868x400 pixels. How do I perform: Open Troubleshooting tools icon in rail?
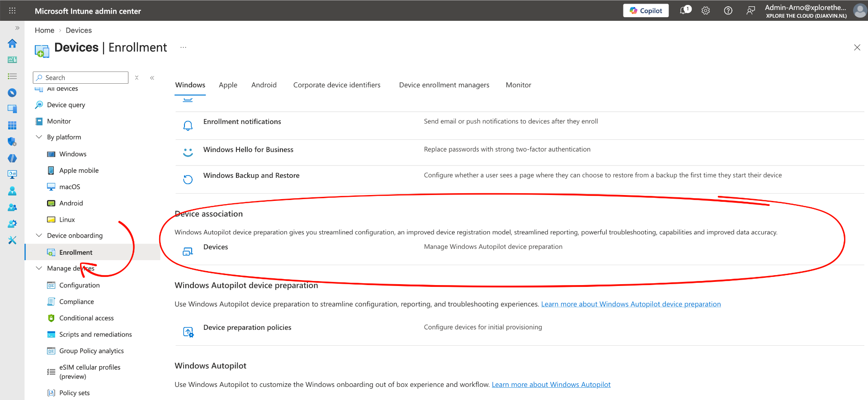pos(12,240)
